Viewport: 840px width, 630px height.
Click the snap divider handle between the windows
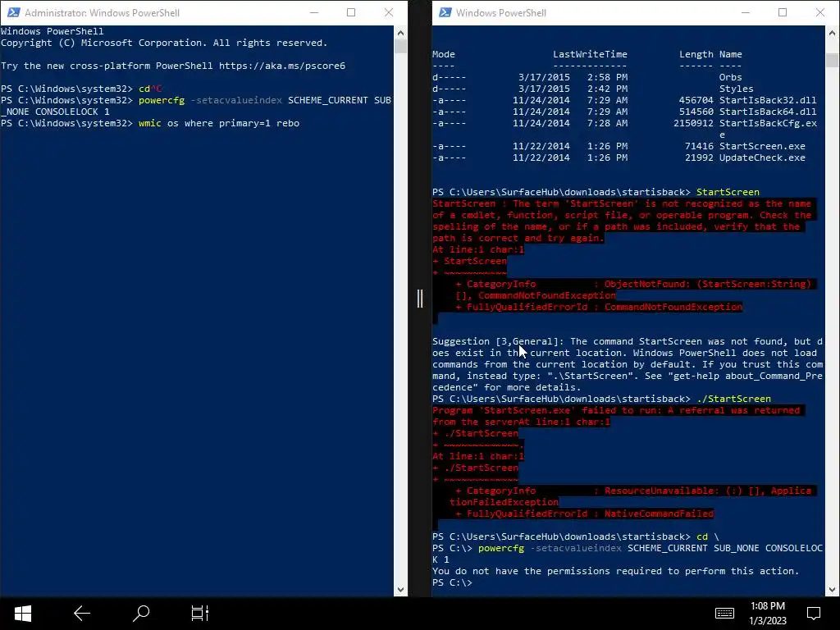tap(420, 299)
